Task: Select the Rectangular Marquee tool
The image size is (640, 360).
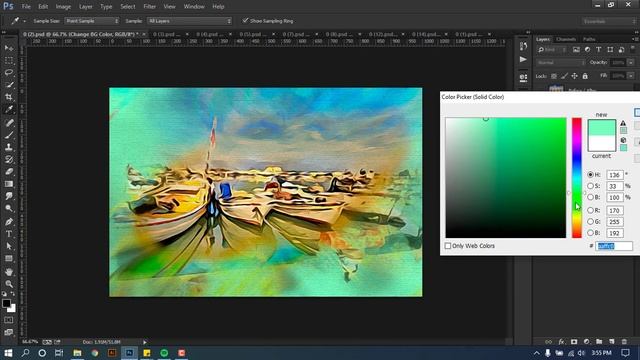Action: point(9,60)
